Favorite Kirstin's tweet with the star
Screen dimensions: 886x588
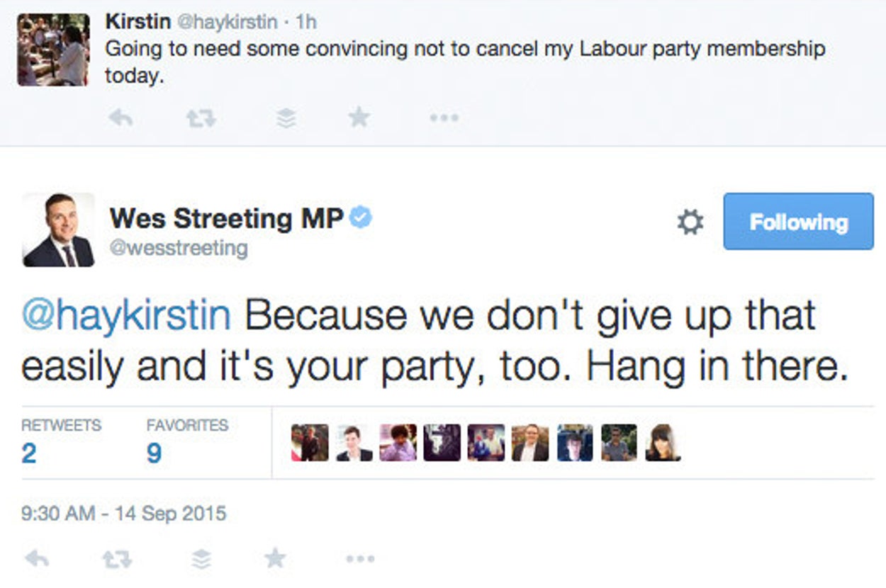click(x=359, y=118)
